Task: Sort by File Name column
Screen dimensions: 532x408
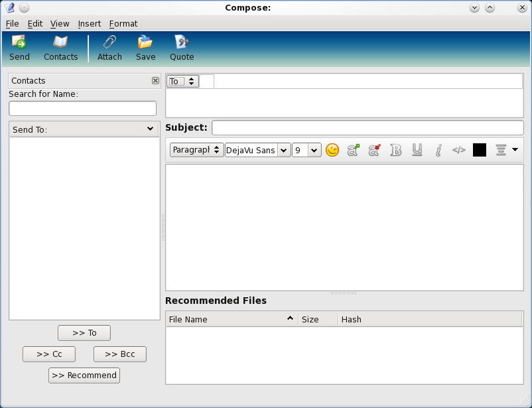Action: click(x=232, y=319)
